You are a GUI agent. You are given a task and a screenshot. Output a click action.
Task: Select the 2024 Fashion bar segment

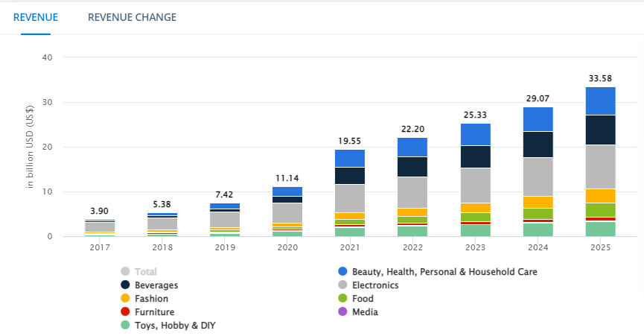pos(538,202)
